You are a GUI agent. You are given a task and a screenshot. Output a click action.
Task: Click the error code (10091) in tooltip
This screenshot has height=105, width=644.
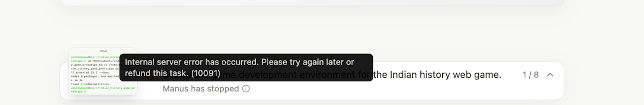pyautogui.click(x=205, y=73)
